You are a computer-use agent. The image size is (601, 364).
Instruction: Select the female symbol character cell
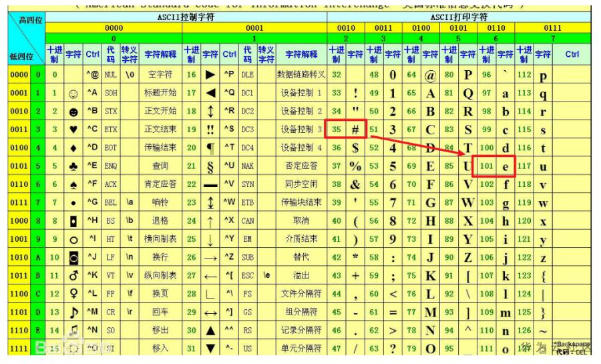[x=73, y=294]
